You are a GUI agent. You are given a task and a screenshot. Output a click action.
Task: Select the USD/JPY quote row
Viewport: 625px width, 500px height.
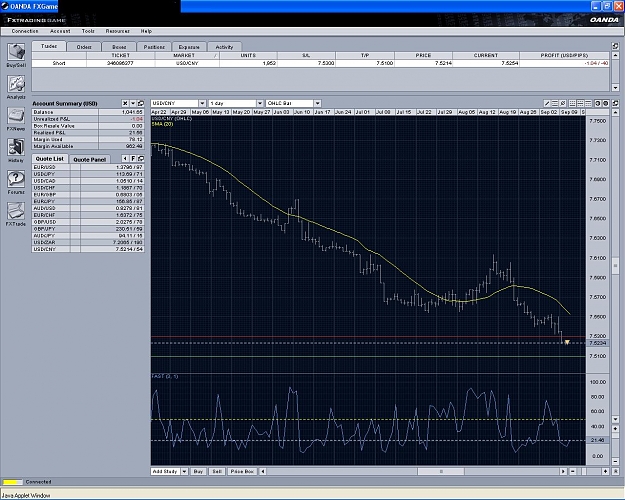click(88, 174)
